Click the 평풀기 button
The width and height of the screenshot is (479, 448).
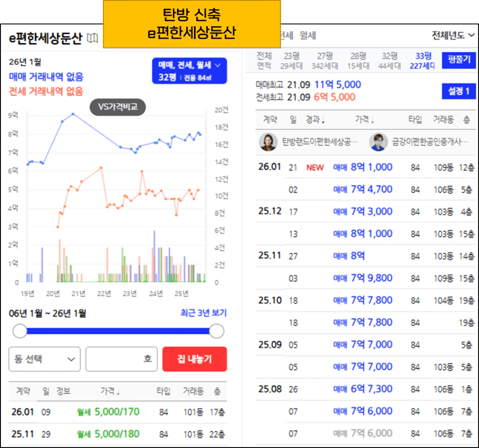point(458,60)
